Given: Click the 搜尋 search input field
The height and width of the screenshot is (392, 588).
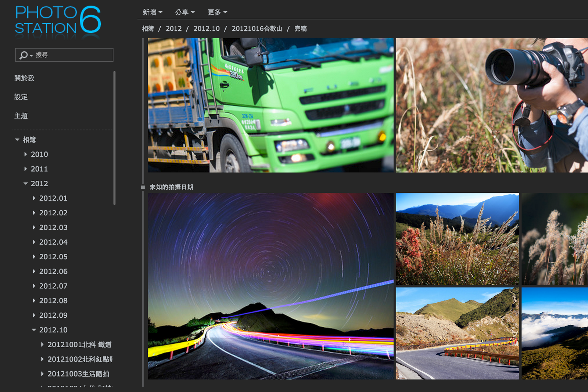Looking at the screenshot, I should 64,55.
